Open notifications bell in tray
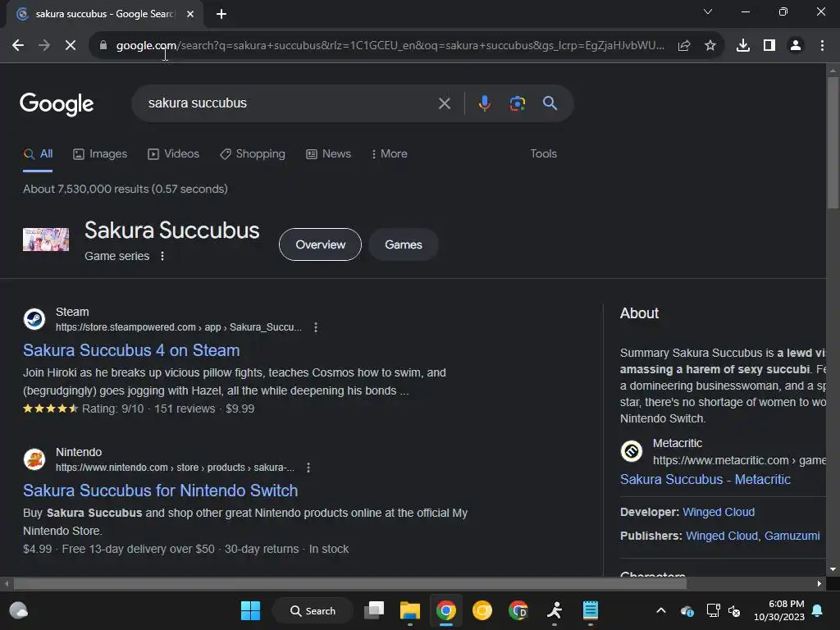The image size is (840, 630). [x=818, y=610]
